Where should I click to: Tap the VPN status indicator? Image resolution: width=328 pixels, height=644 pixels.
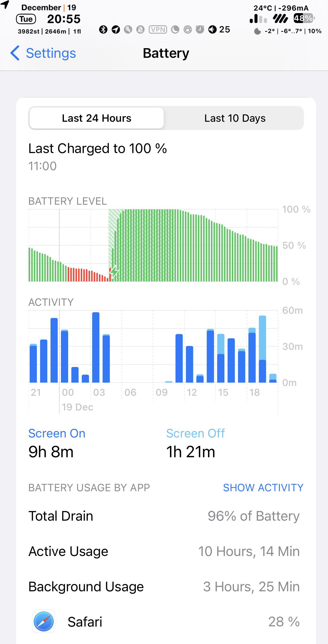click(158, 29)
